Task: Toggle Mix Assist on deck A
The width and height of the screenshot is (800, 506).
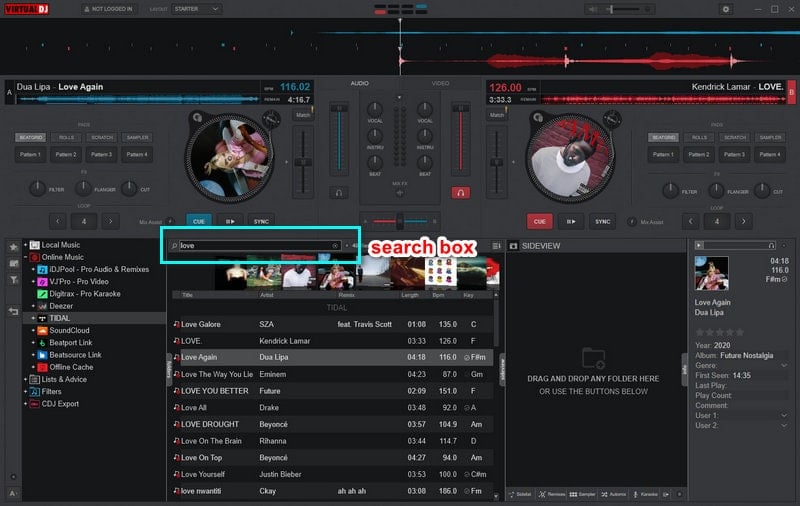Action: [x=170, y=222]
